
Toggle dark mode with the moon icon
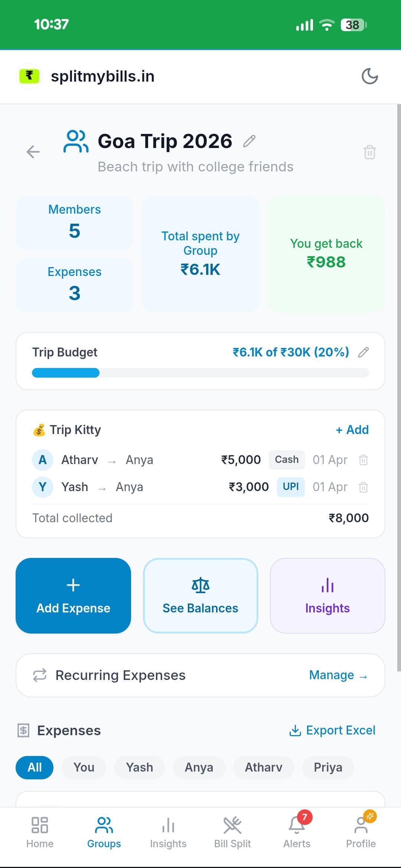(370, 76)
